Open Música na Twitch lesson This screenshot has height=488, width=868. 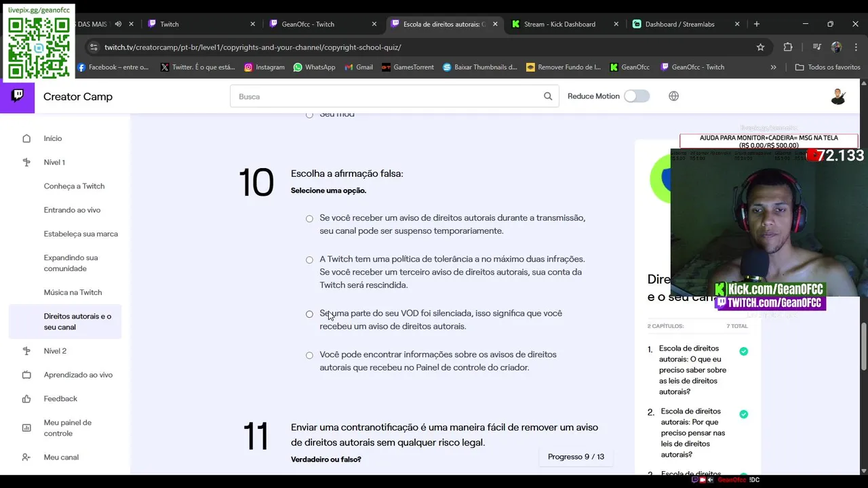[x=73, y=293]
